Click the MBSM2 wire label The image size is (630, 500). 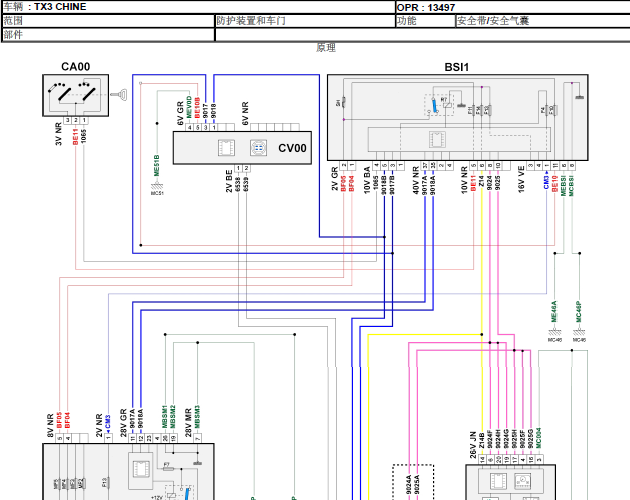173,417
